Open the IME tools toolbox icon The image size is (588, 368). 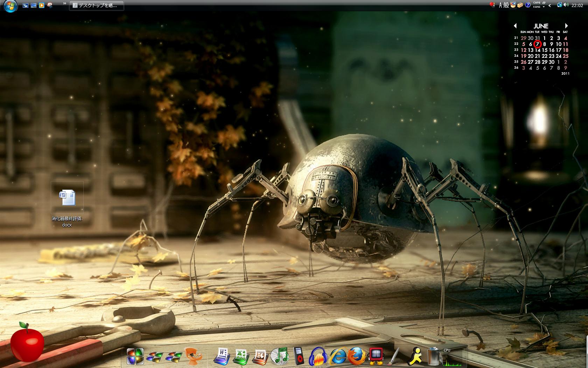[520, 5]
